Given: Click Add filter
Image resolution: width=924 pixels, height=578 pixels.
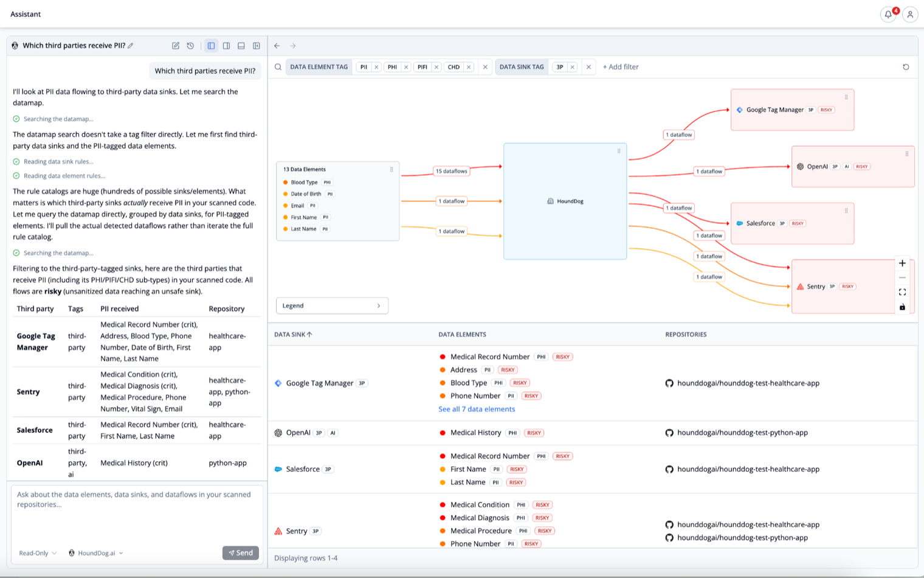Looking at the screenshot, I should coord(621,67).
